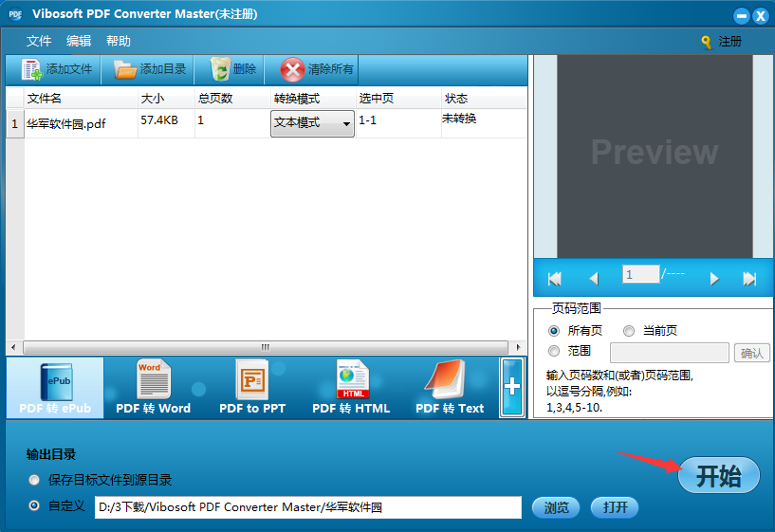This screenshot has width=775, height=532.
Task: Select PDF to PPT conversion type
Action: pos(252,388)
